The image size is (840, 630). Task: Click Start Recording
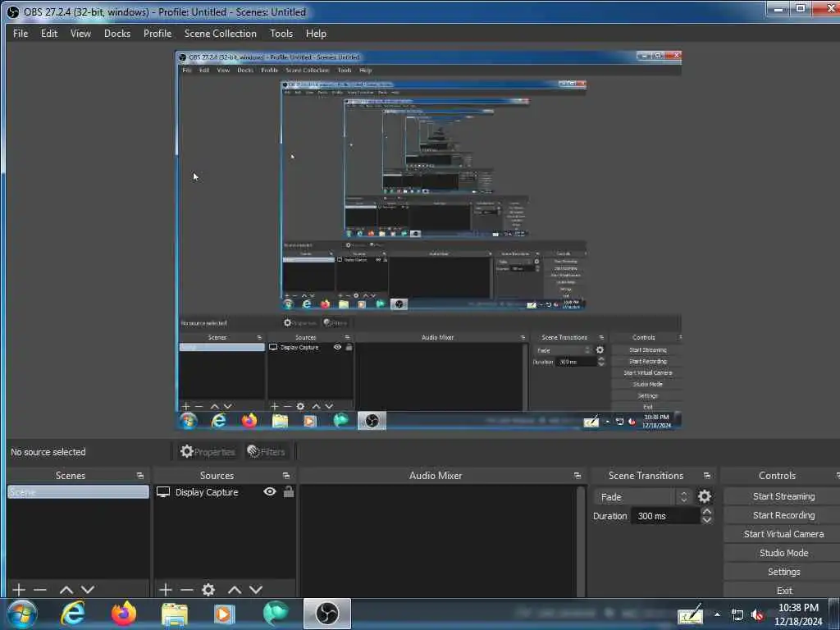783,515
